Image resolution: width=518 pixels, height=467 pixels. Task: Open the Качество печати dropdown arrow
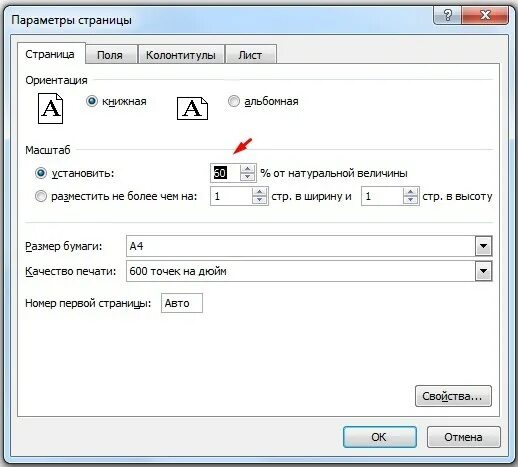click(483, 271)
